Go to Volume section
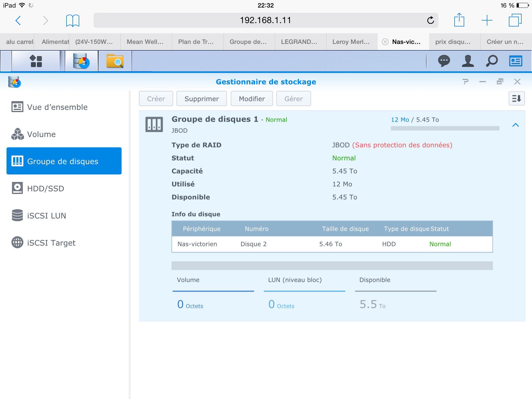This screenshot has height=399, width=532. (42, 134)
